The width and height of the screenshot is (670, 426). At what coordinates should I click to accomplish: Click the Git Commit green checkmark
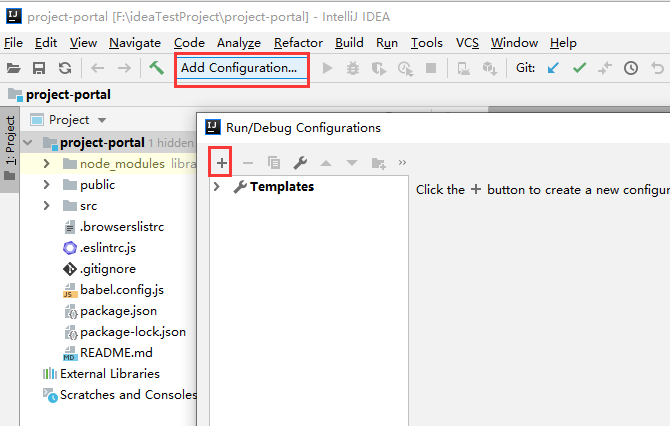click(x=579, y=68)
